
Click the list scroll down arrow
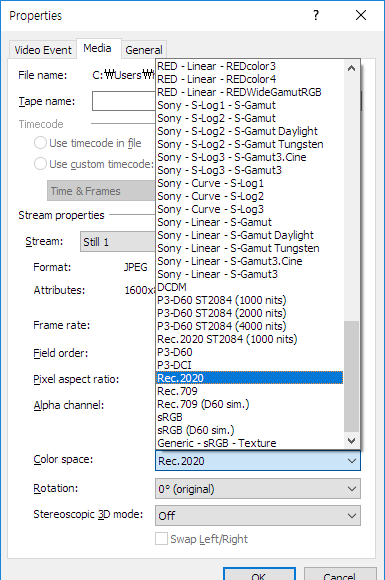click(x=351, y=441)
